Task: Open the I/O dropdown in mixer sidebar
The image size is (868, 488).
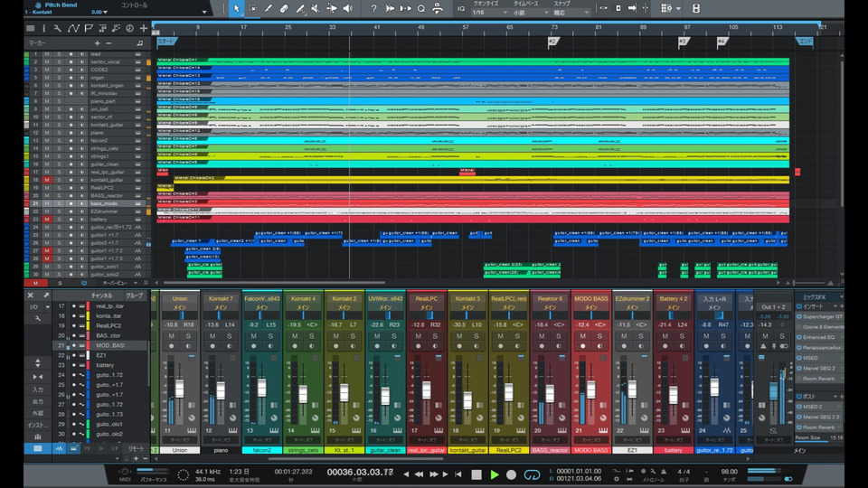Action: coord(37,306)
